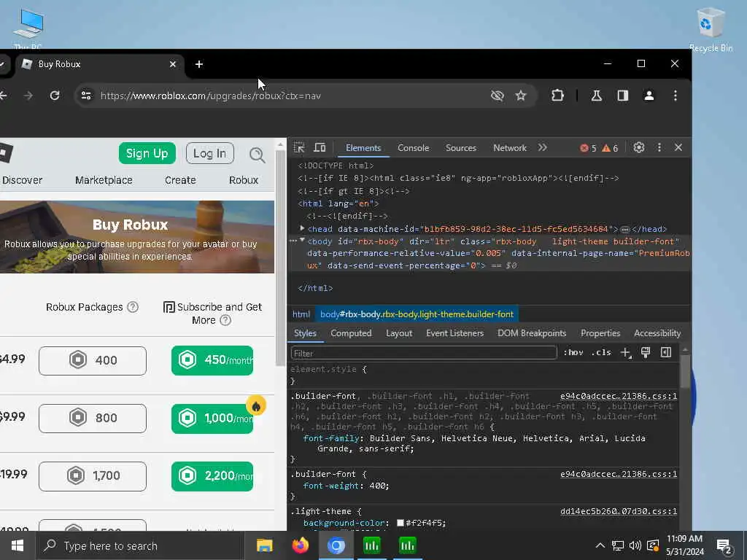
Task: Click the address bar URL
Action: (x=211, y=96)
